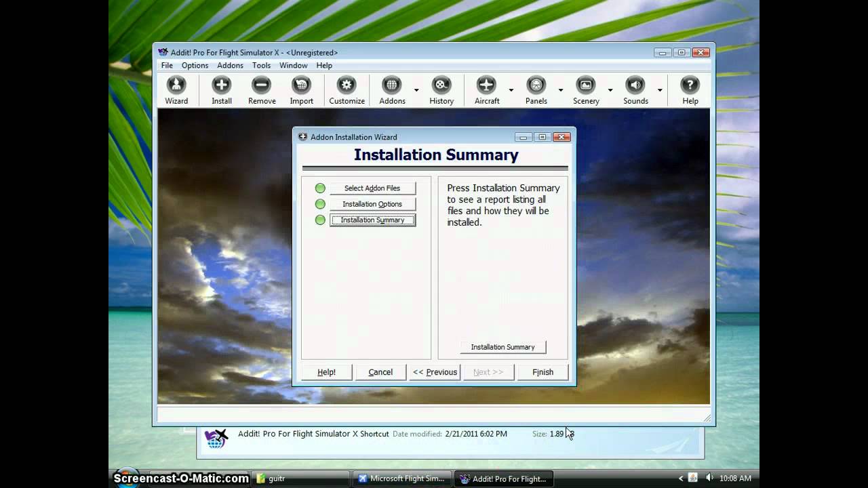This screenshot has width=868, height=488.
Task: Click the 'Installation Summary' wizard heading
Action: point(436,155)
